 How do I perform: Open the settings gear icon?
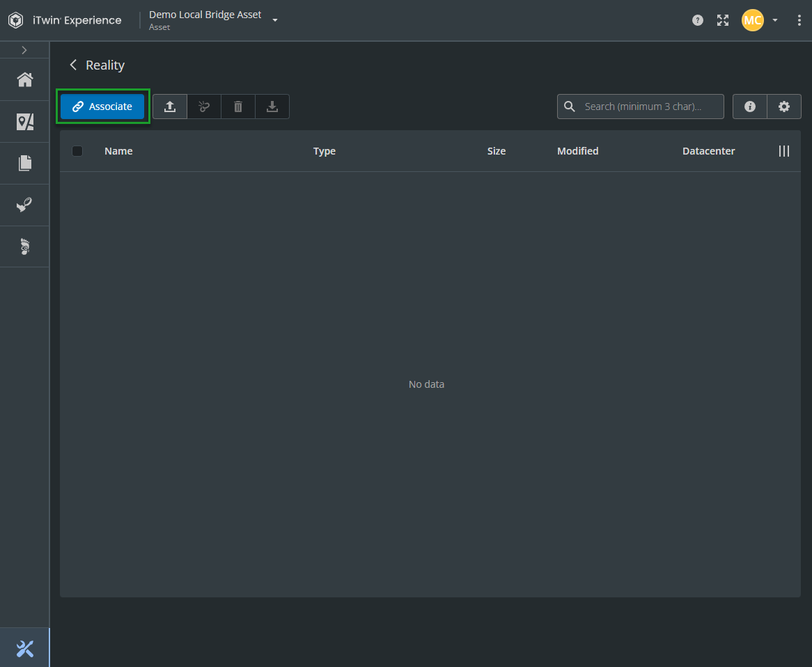(x=784, y=106)
